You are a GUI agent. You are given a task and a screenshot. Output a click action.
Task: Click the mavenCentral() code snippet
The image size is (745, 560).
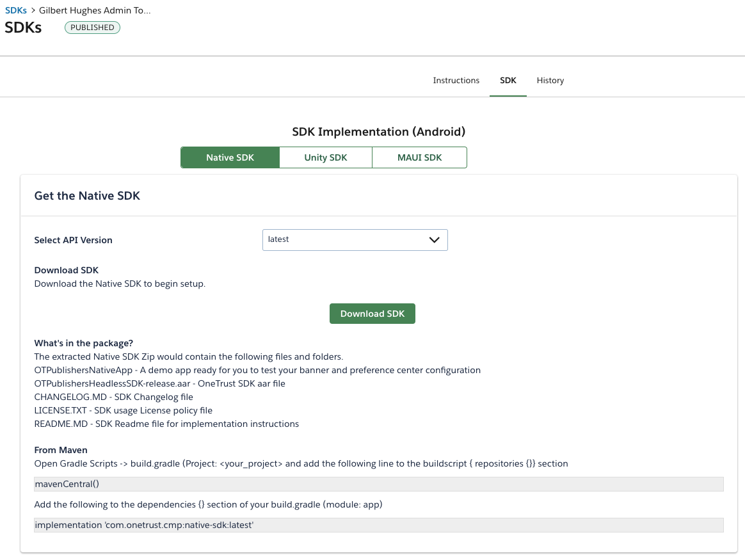tap(379, 484)
